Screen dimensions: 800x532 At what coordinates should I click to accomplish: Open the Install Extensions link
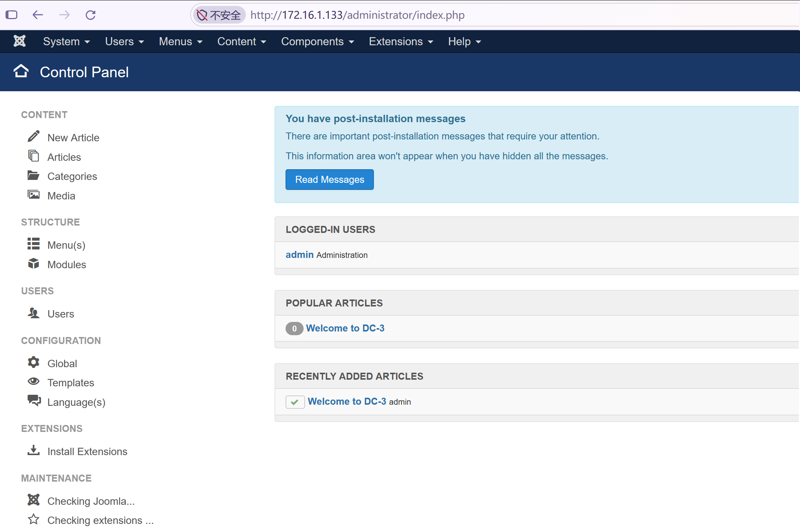tap(87, 451)
